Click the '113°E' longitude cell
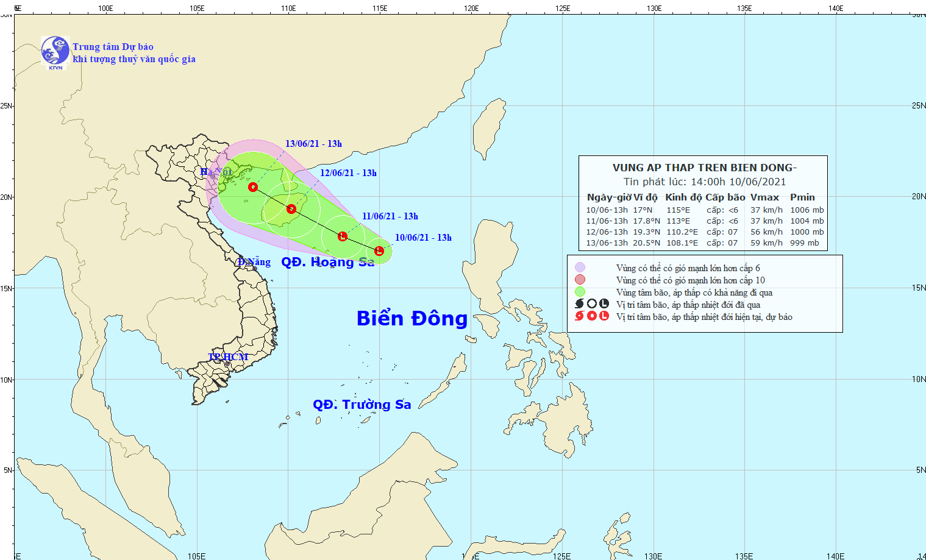The width and height of the screenshot is (926, 560). click(678, 221)
